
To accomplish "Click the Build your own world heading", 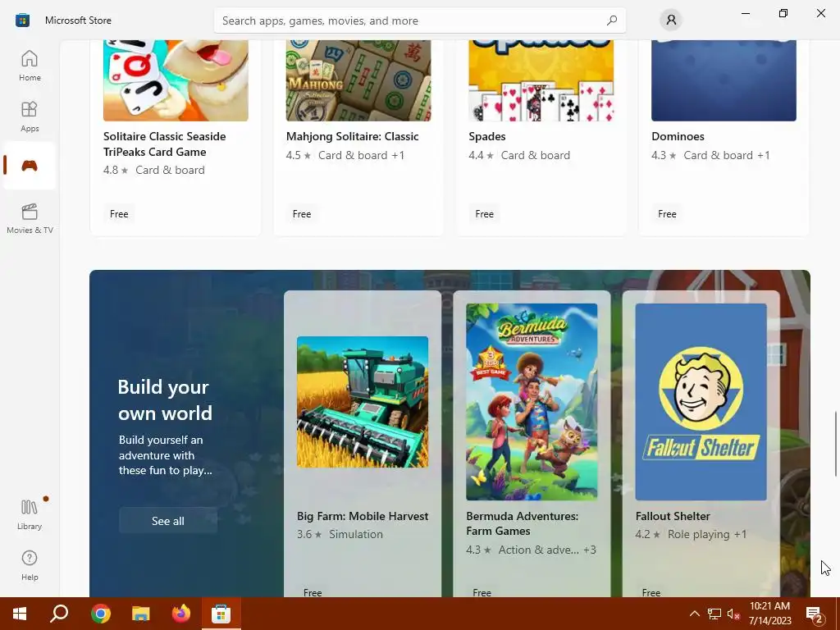I will pos(165,399).
